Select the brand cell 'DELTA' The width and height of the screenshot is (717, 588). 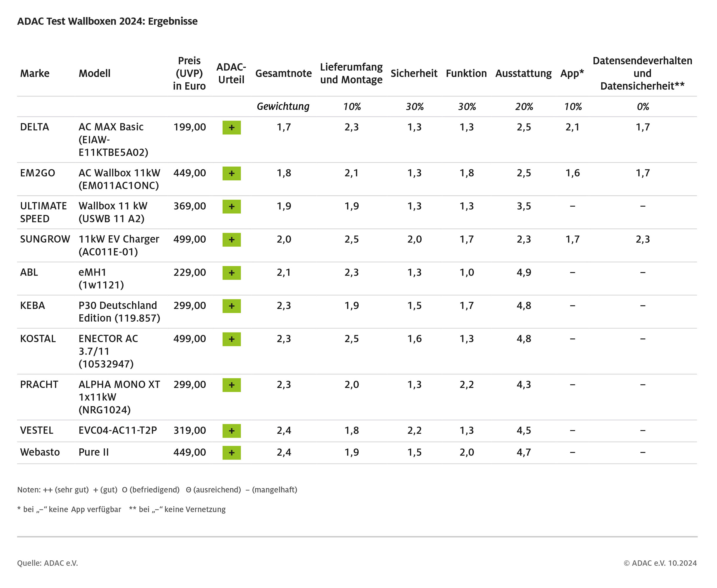point(35,127)
